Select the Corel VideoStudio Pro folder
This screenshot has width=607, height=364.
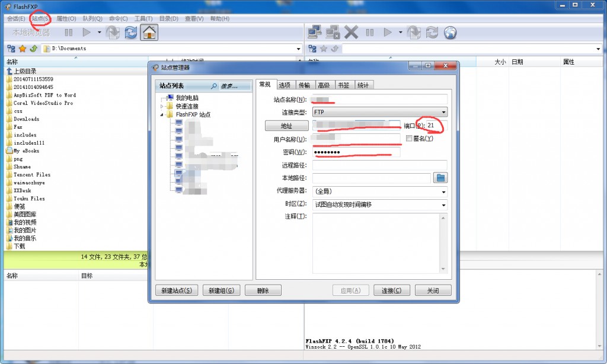tap(43, 103)
